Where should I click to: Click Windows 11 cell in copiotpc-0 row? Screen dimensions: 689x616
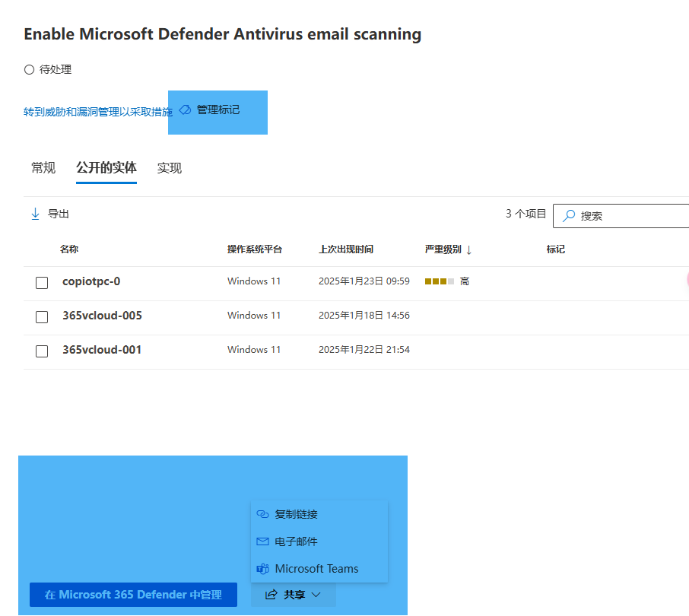coord(254,281)
